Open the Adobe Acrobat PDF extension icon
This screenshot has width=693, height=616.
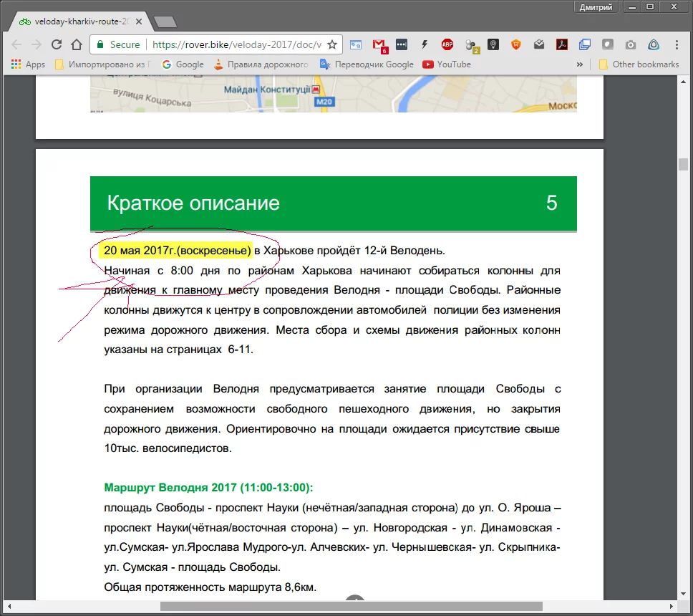click(x=562, y=44)
